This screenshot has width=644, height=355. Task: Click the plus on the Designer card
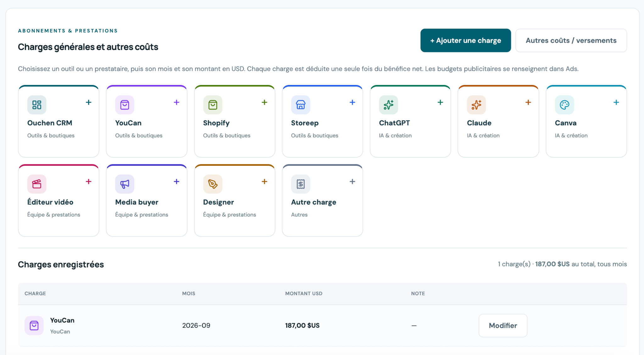(x=264, y=182)
